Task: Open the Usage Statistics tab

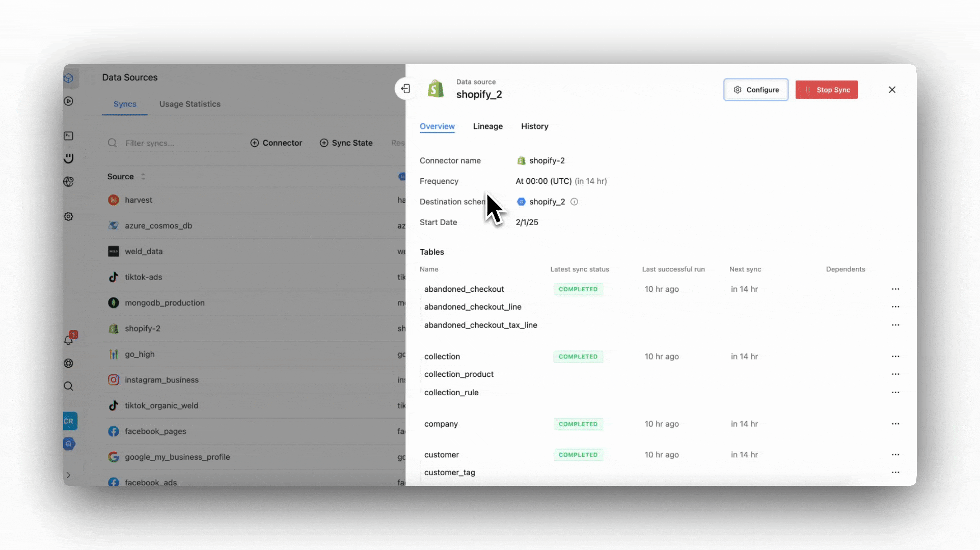Action: pos(189,104)
